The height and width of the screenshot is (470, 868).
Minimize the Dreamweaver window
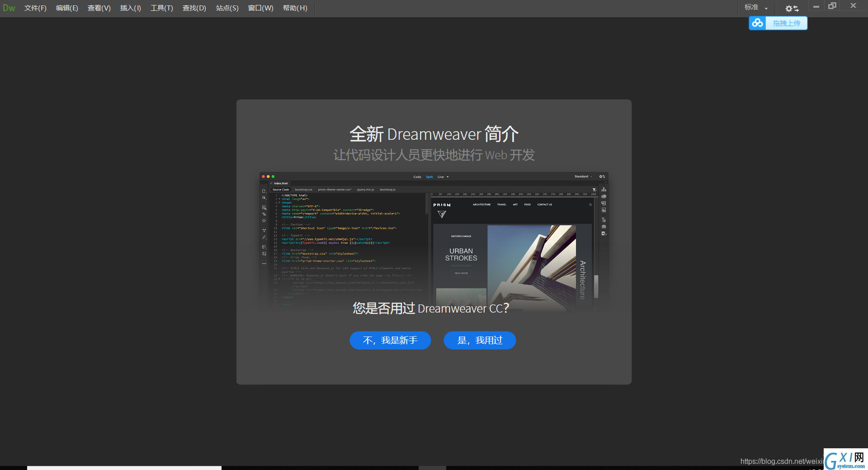(816, 6)
